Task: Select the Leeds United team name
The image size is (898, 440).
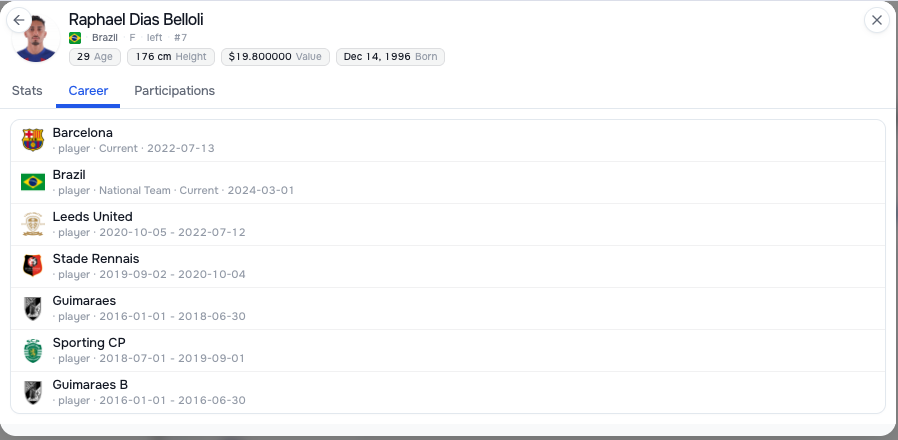Action: point(92,217)
